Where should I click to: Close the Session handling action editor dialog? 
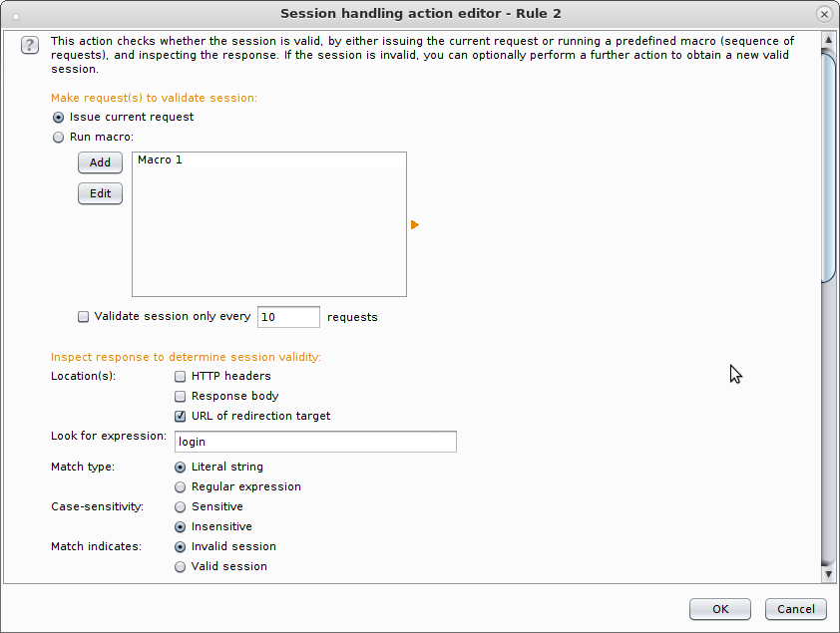(824, 14)
